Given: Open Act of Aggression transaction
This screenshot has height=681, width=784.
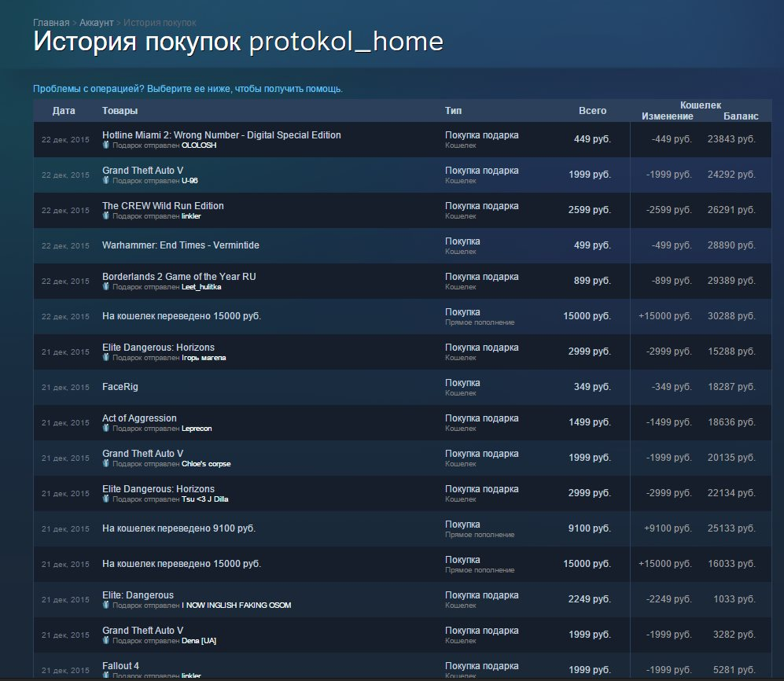Looking at the screenshot, I should point(402,422).
